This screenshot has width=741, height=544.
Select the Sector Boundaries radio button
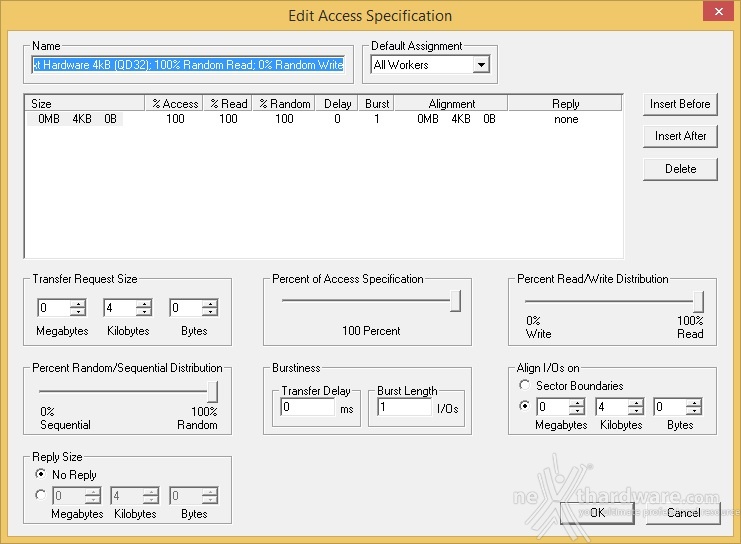524,385
